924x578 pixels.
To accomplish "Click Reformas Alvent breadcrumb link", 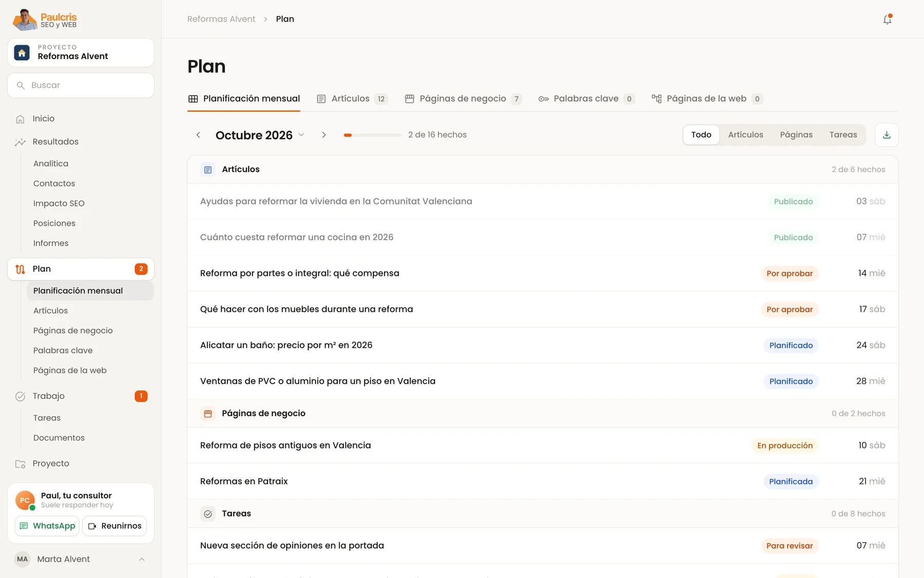I will point(221,19).
